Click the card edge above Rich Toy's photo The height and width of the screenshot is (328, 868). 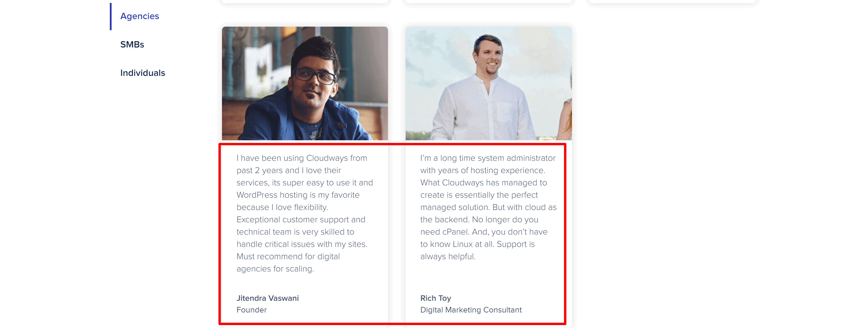click(x=488, y=2)
